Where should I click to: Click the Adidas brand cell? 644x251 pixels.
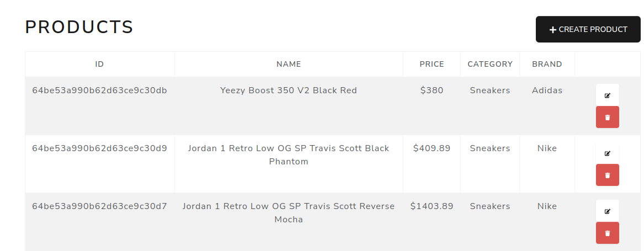pyautogui.click(x=547, y=90)
